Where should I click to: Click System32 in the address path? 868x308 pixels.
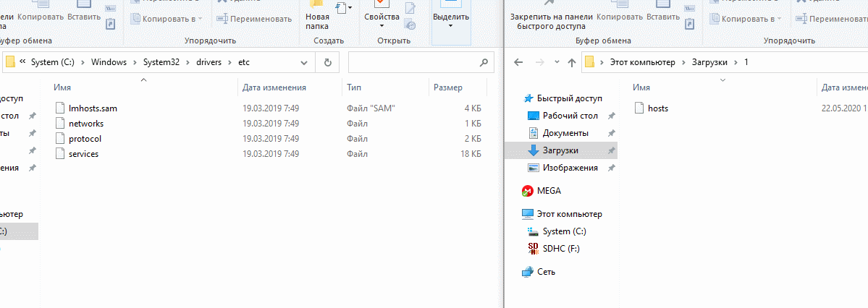161,62
